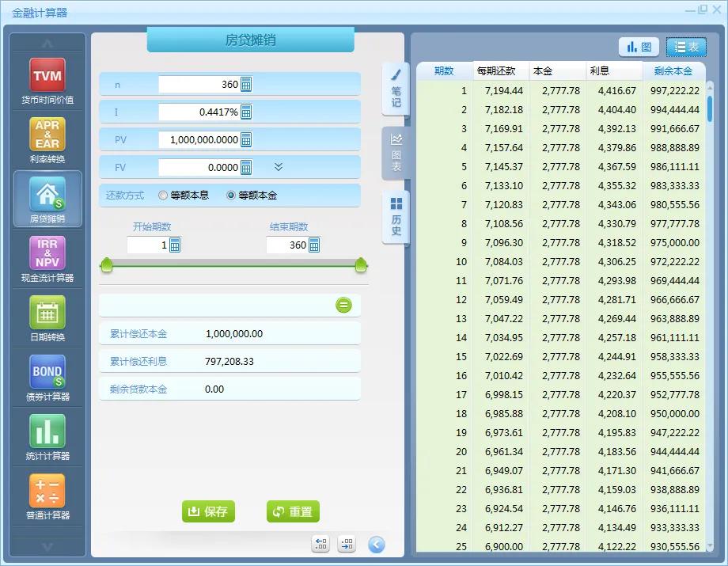Open the 历史 history side tab
728x566 pixels.
point(396,218)
